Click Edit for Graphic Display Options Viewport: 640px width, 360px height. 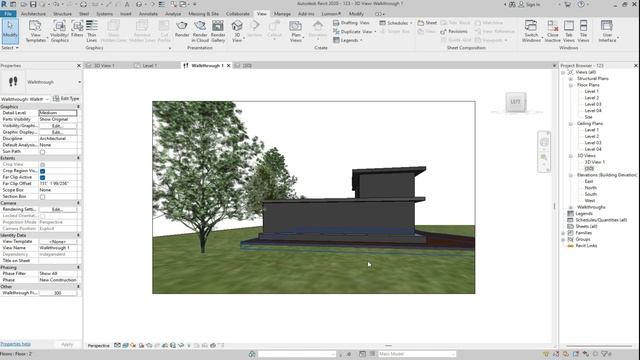tap(58, 132)
